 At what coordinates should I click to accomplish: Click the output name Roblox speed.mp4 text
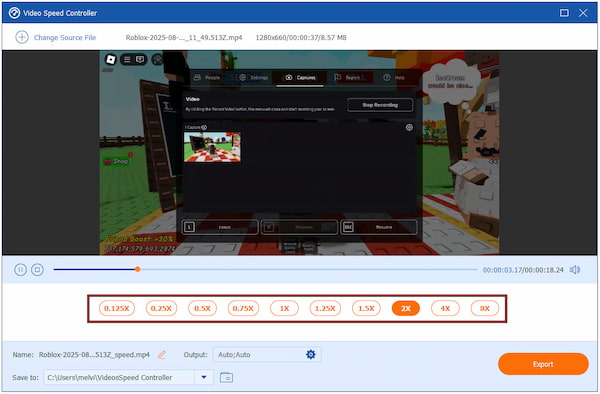click(94, 355)
